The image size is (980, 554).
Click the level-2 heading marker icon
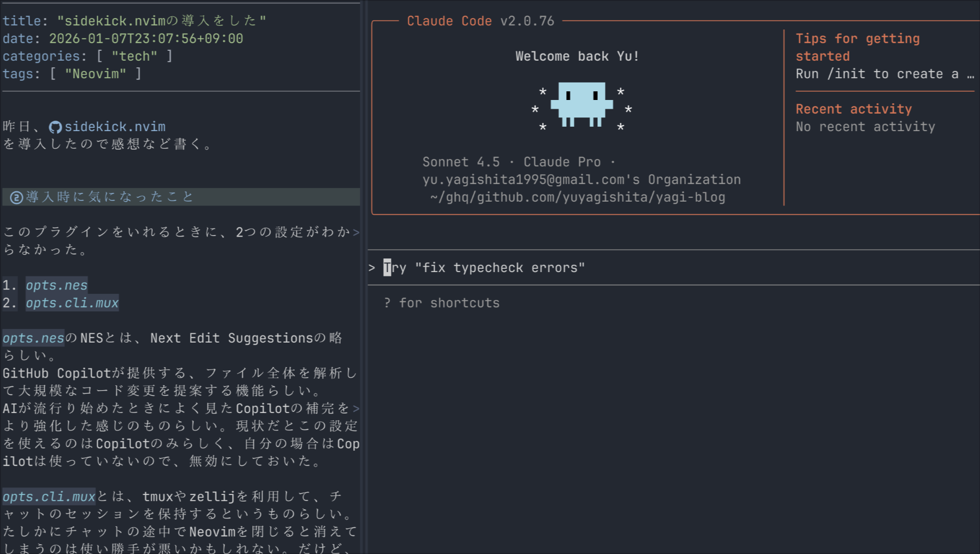[16, 197]
